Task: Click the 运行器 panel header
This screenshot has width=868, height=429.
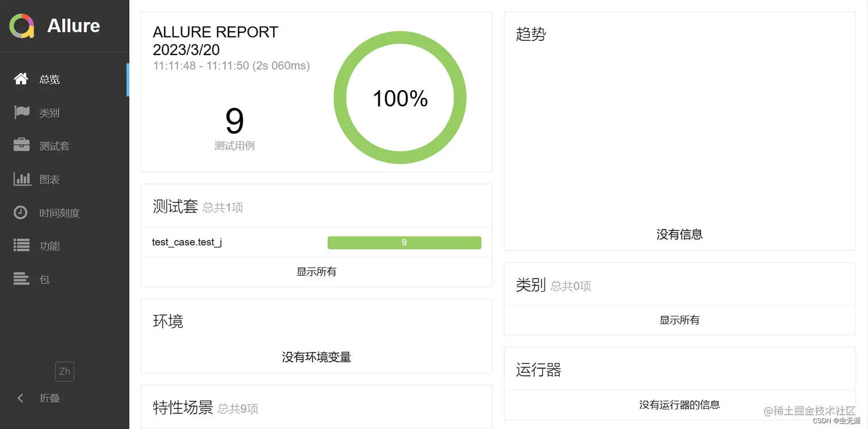Action: [x=538, y=370]
